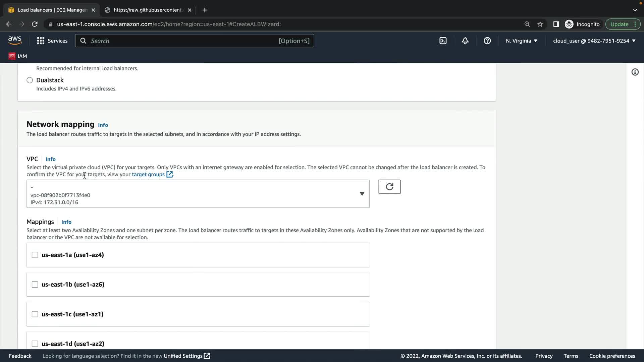Reload the browser page

pyautogui.click(x=35, y=24)
